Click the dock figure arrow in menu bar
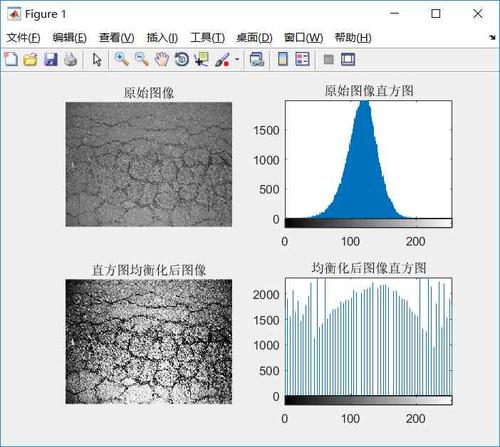The width and height of the screenshot is (500, 447). 492,37
